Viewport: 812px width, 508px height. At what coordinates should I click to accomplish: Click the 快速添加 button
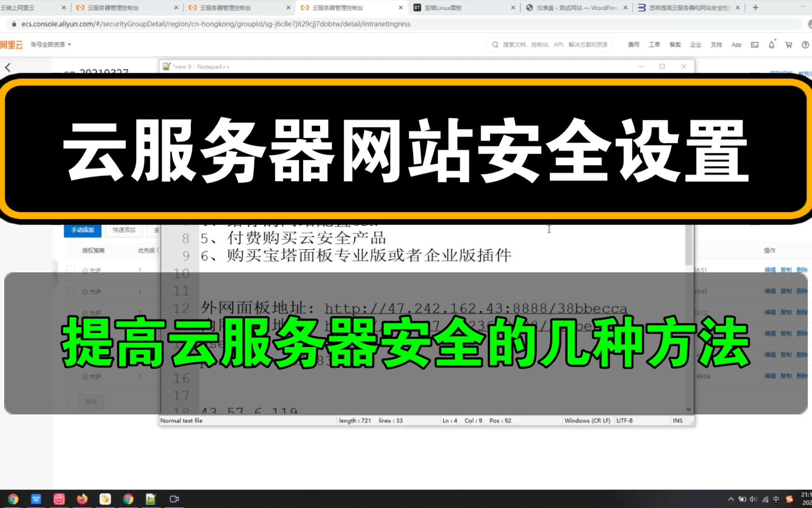124,230
